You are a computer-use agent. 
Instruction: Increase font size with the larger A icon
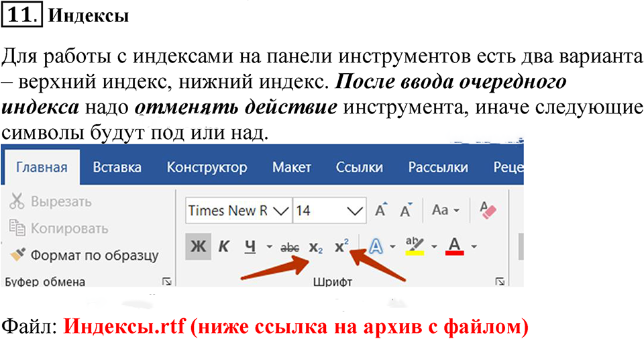[x=381, y=211]
